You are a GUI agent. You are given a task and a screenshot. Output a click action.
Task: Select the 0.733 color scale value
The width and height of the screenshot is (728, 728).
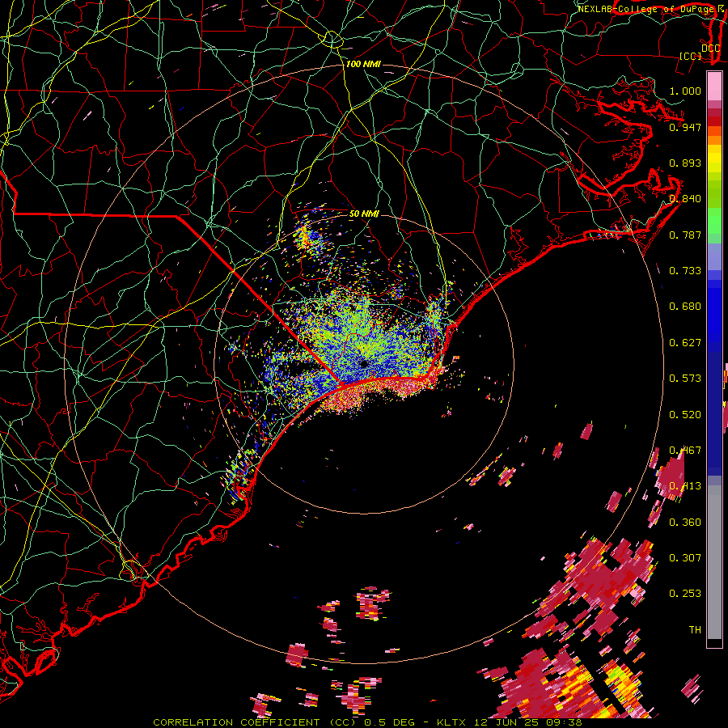coord(685,271)
